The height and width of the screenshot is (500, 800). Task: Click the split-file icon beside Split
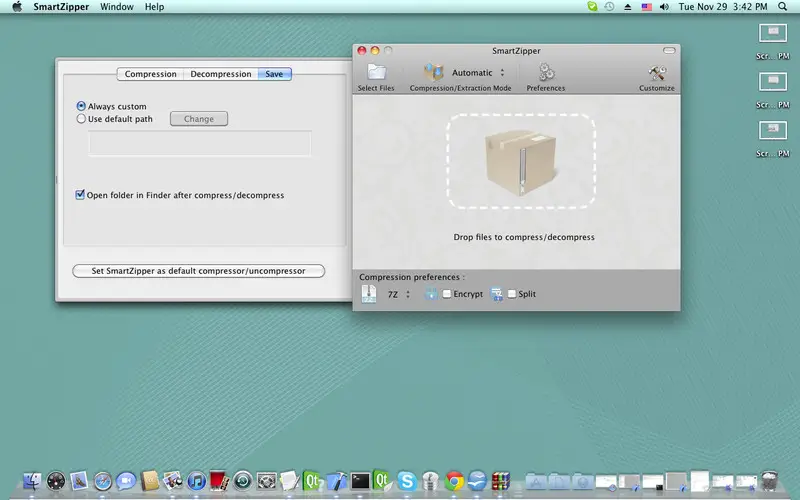click(496, 294)
